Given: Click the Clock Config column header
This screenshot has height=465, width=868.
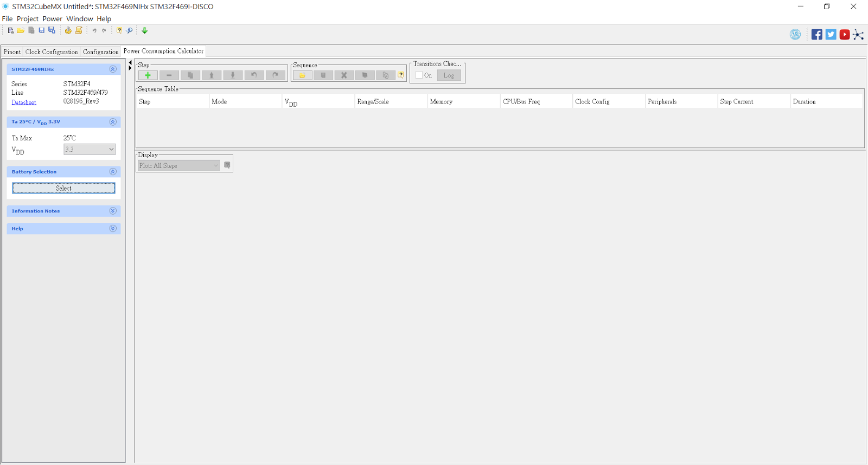Looking at the screenshot, I should point(609,101).
